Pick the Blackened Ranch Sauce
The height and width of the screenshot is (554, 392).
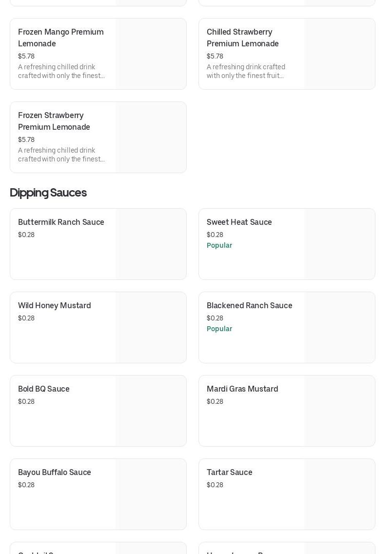click(x=249, y=306)
